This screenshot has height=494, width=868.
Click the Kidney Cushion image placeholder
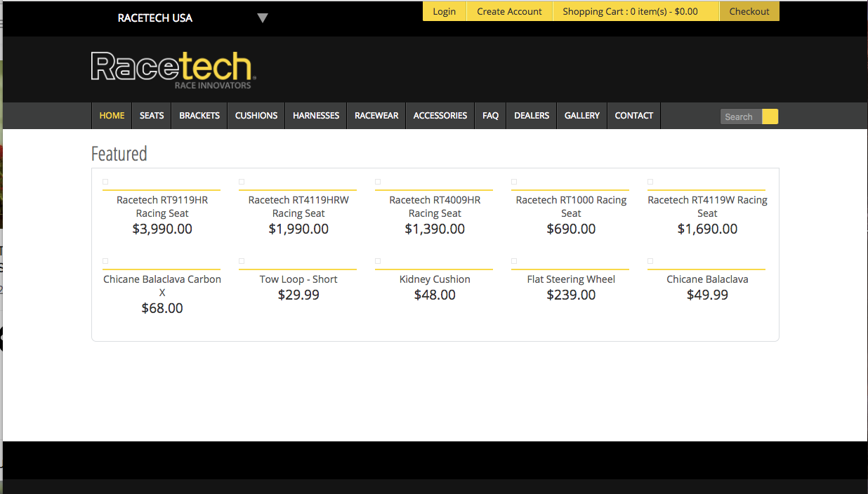click(x=378, y=261)
